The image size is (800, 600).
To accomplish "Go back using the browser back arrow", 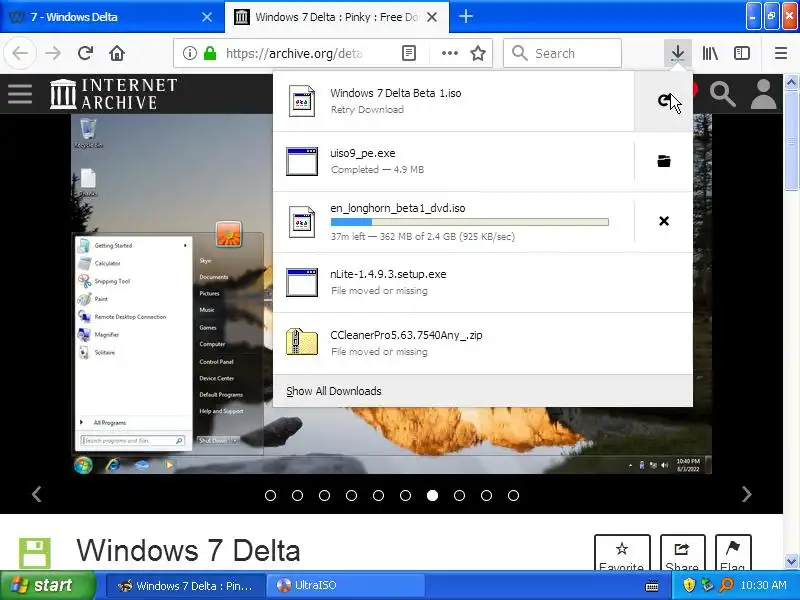I will coord(20,53).
